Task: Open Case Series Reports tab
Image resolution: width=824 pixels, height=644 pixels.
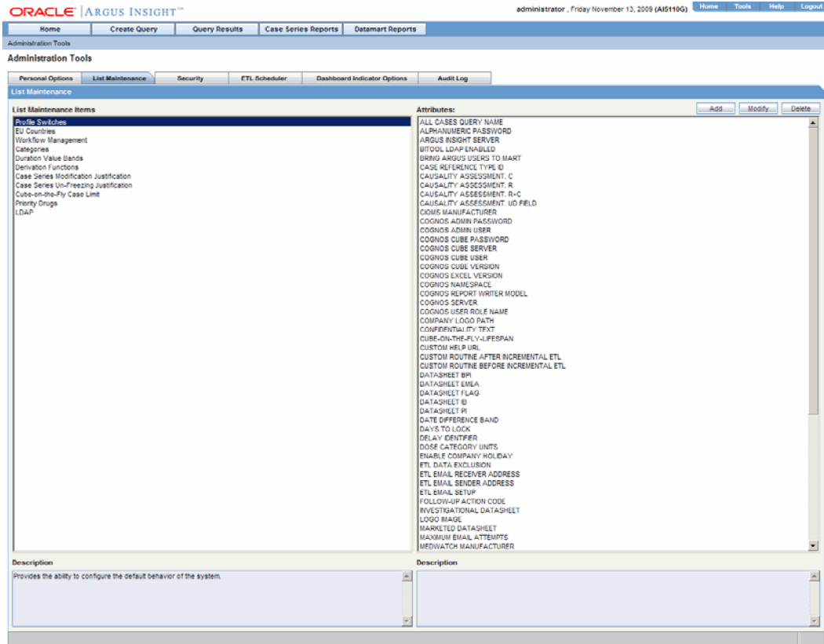Action: coord(301,29)
